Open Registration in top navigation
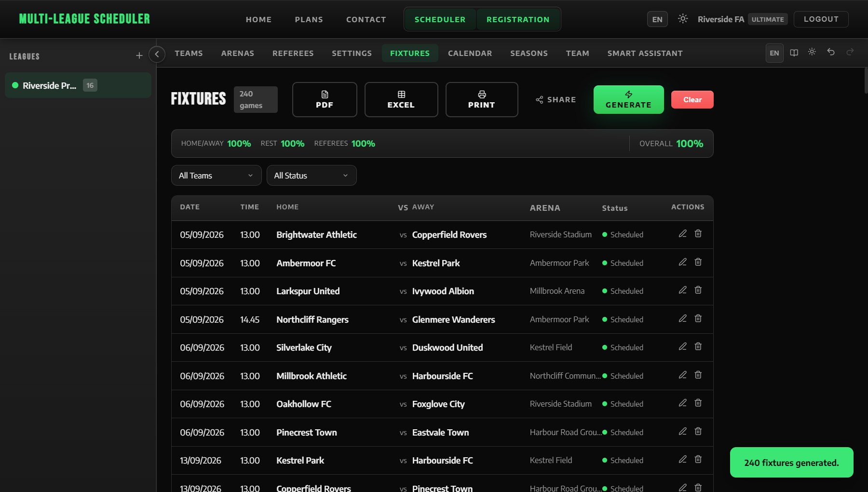868x492 pixels. click(x=518, y=19)
